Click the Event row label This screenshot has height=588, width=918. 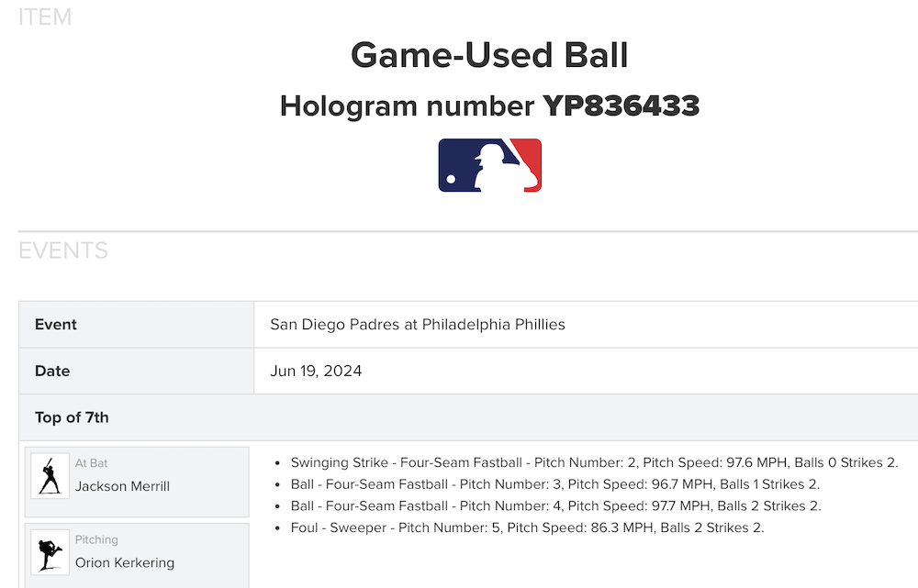click(x=56, y=325)
